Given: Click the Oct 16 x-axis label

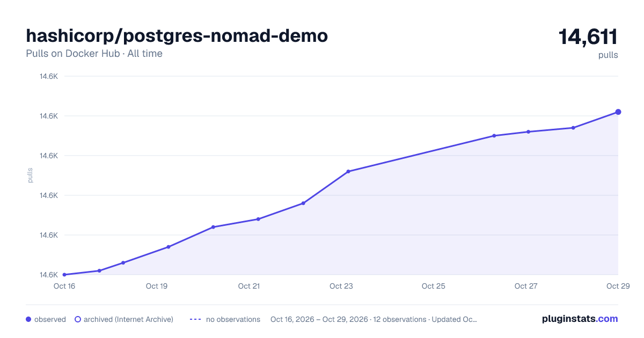Looking at the screenshot, I should pyautogui.click(x=64, y=286).
